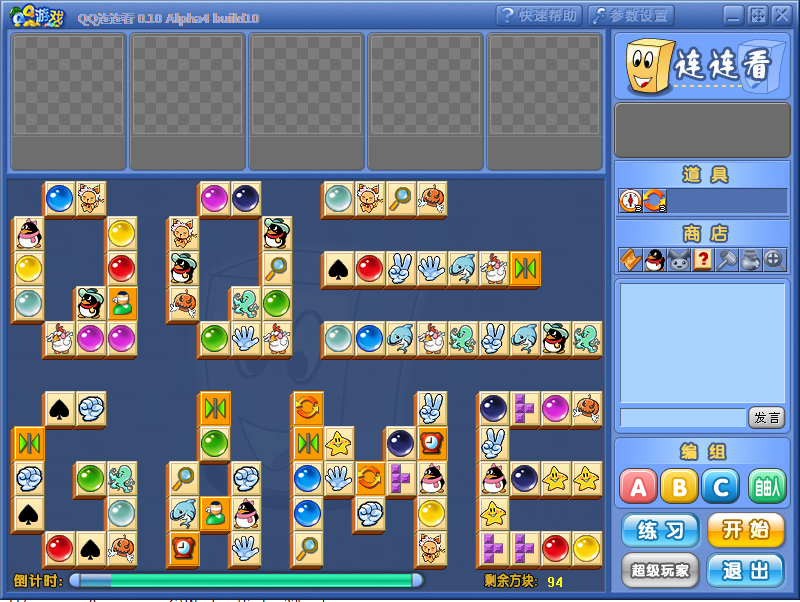
Task: Click the 开始 start button
Action: [x=745, y=531]
